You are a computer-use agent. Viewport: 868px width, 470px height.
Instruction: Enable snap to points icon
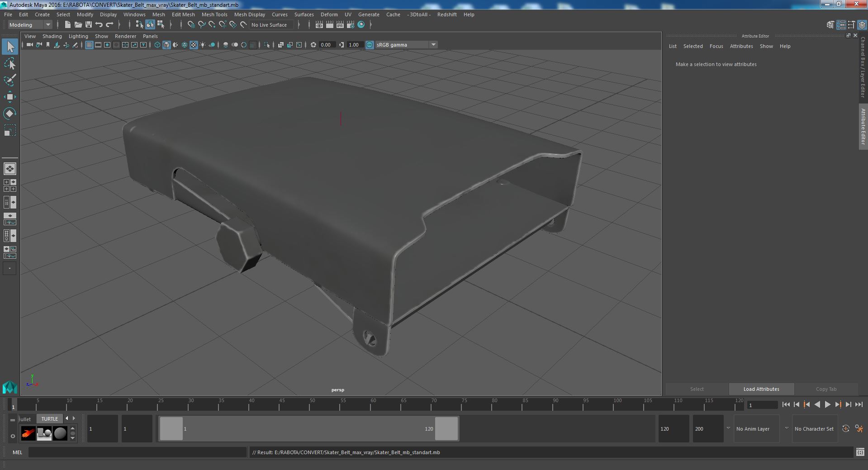pyautogui.click(x=212, y=25)
